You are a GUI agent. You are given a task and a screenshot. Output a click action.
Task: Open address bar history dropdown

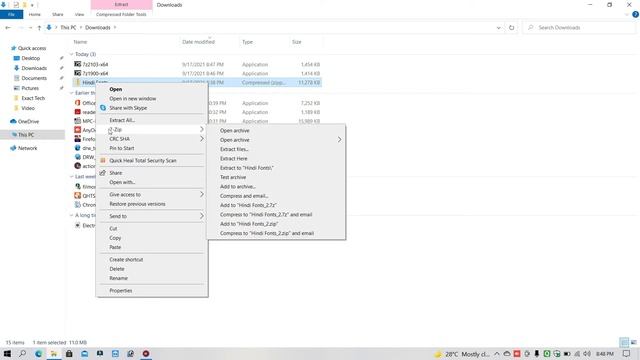click(x=498, y=27)
